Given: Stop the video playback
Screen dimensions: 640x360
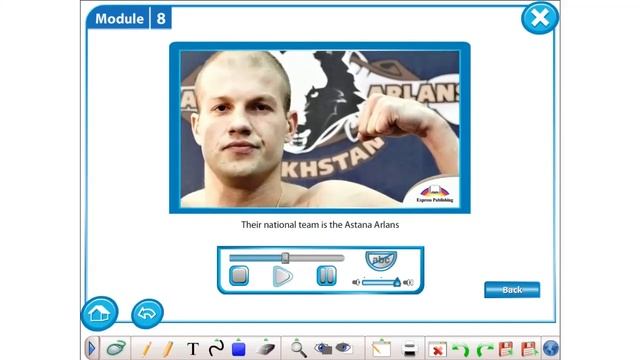Looking at the screenshot, I should pyautogui.click(x=239, y=276).
